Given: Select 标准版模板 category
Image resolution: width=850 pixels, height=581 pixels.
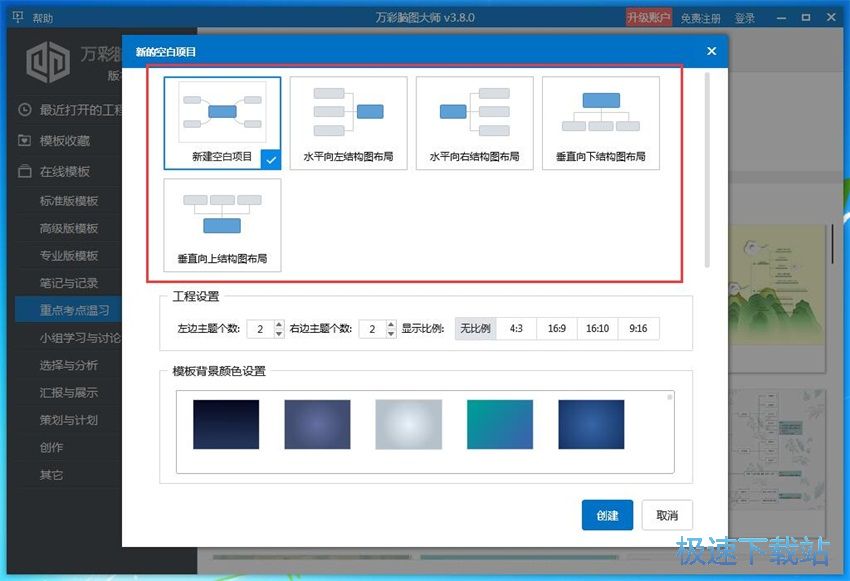Looking at the screenshot, I should tap(69, 201).
